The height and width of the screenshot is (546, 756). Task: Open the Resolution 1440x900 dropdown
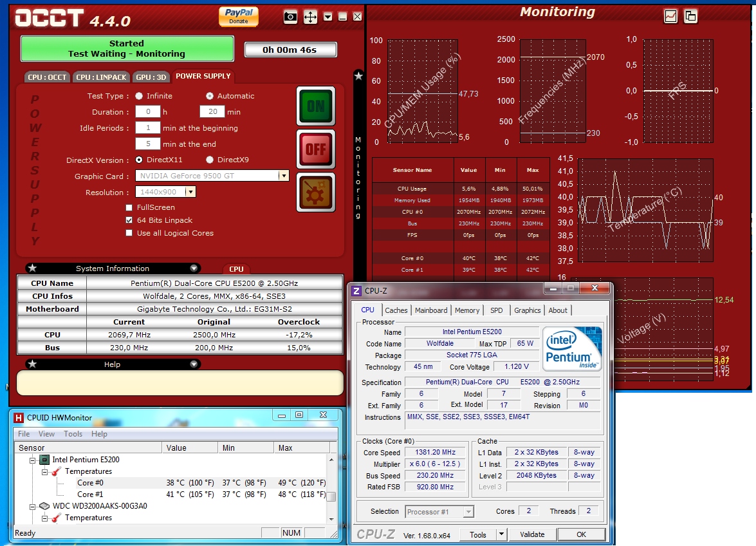(x=191, y=192)
